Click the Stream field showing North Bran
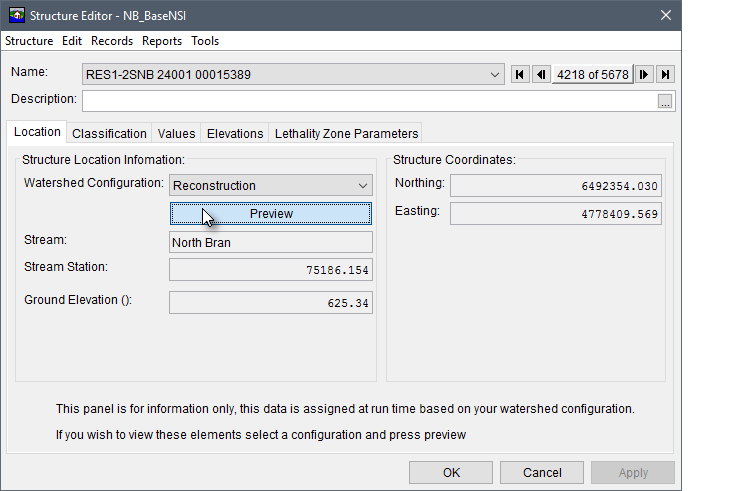Viewport: 738px width, 491px height. tap(271, 242)
